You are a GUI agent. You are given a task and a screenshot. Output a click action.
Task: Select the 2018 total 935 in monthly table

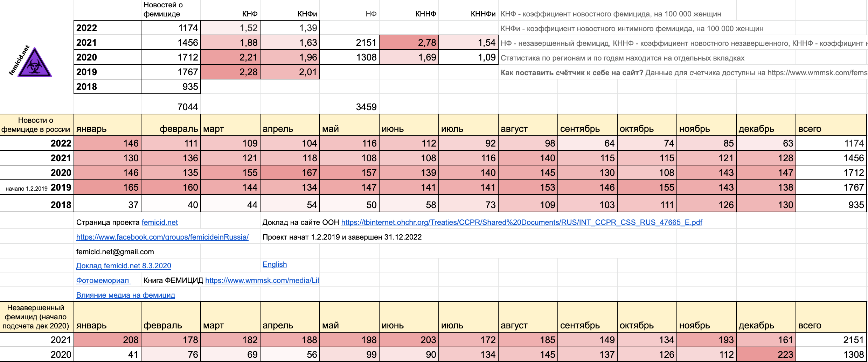[832, 203]
